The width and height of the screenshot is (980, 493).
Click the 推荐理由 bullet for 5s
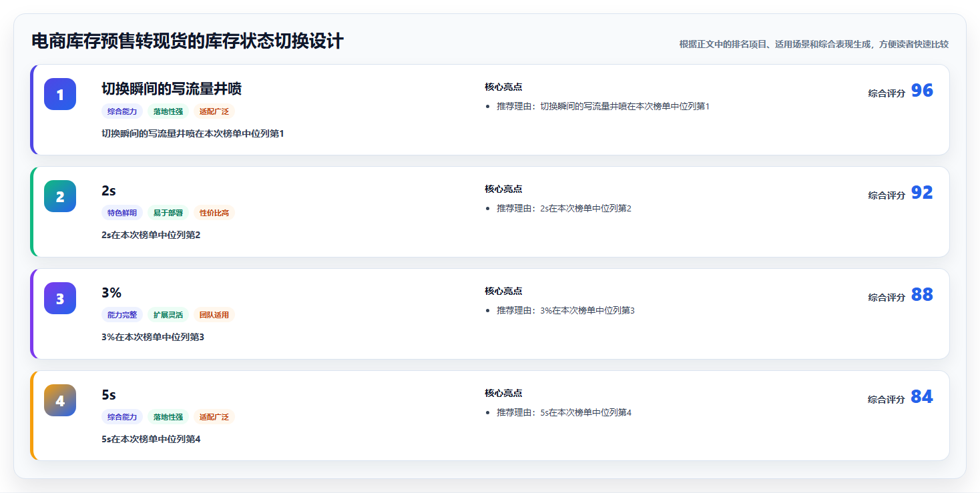[564, 412]
